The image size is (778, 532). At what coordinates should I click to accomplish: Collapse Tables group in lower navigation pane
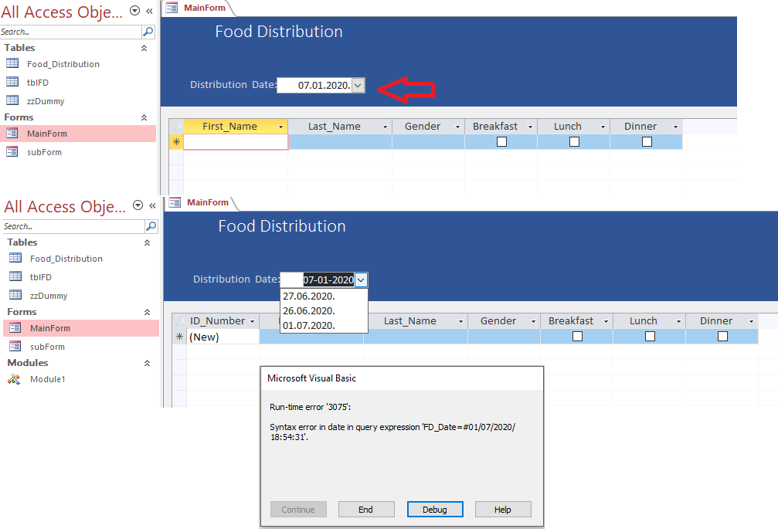click(x=147, y=242)
